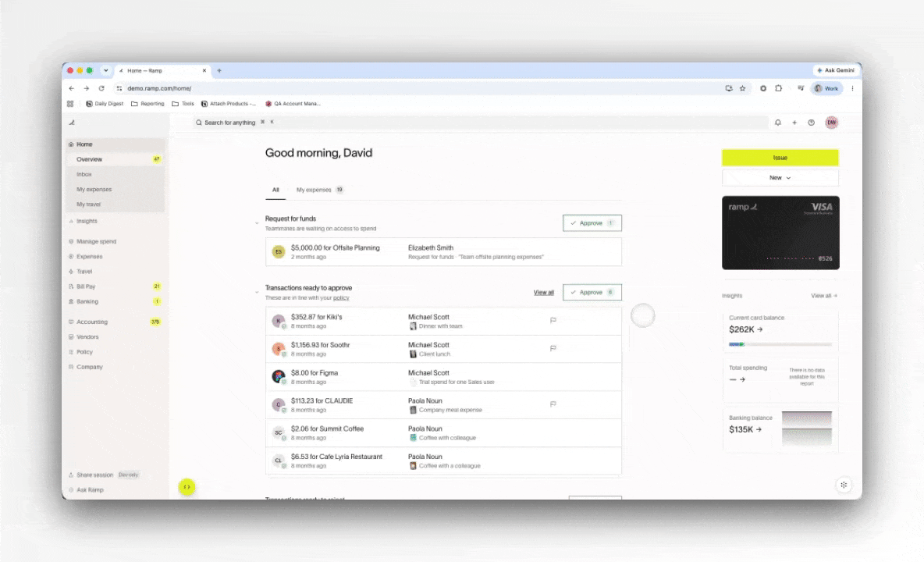Collapse Transactions ready to approve section
This screenshot has height=562, width=924.
click(x=257, y=292)
